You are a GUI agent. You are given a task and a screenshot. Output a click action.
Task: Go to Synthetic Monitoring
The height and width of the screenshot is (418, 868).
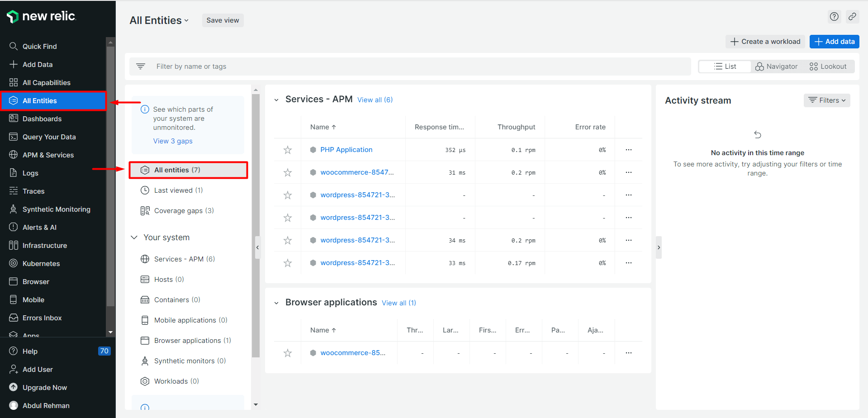pos(53,209)
